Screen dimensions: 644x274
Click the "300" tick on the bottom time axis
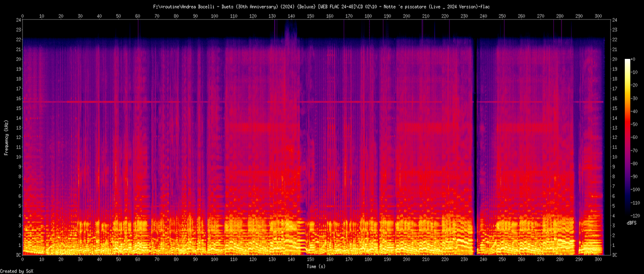(598, 260)
